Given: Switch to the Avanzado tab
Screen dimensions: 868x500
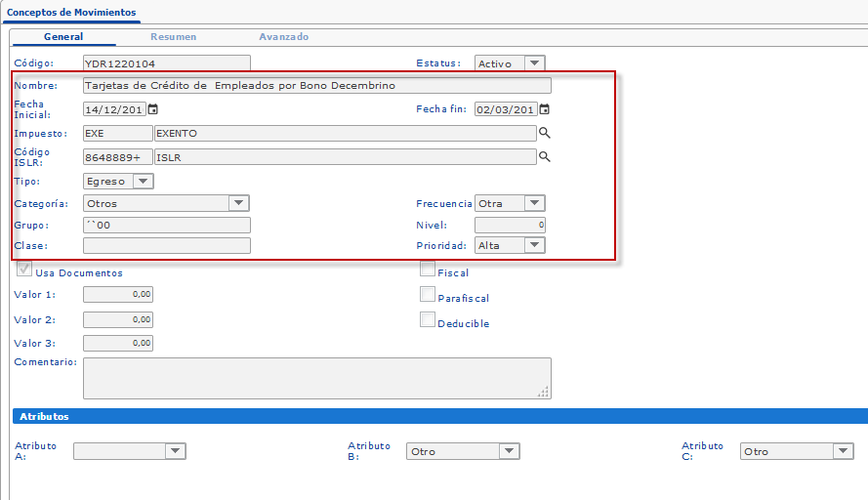Looking at the screenshot, I should 284,36.
